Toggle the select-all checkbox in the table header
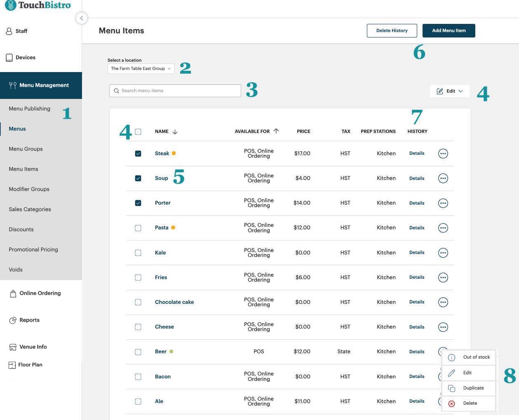The image size is (519, 420). pyautogui.click(x=138, y=131)
